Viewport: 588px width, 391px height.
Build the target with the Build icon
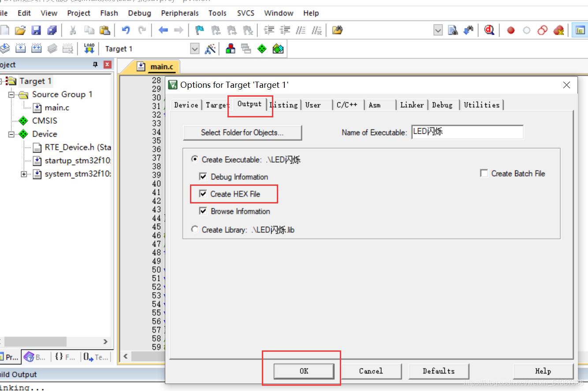click(20, 49)
